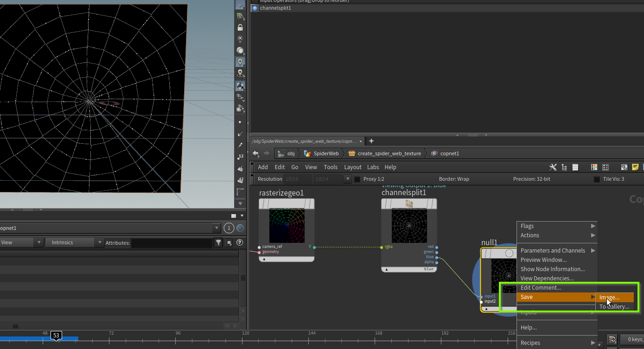Open the Resolution dropdown arrow
The height and width of the screenshot is (349, 644).
click(347, 179)
